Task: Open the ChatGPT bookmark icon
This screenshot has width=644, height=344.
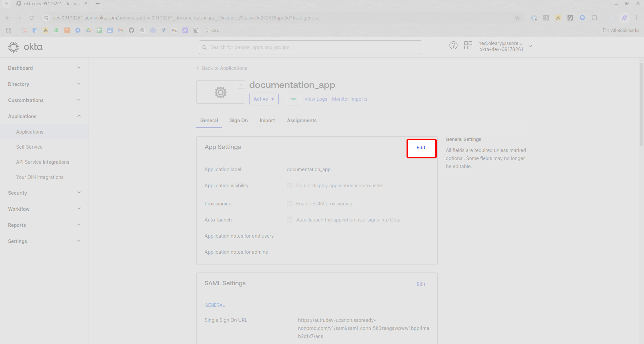Action: tap(142, 30)
